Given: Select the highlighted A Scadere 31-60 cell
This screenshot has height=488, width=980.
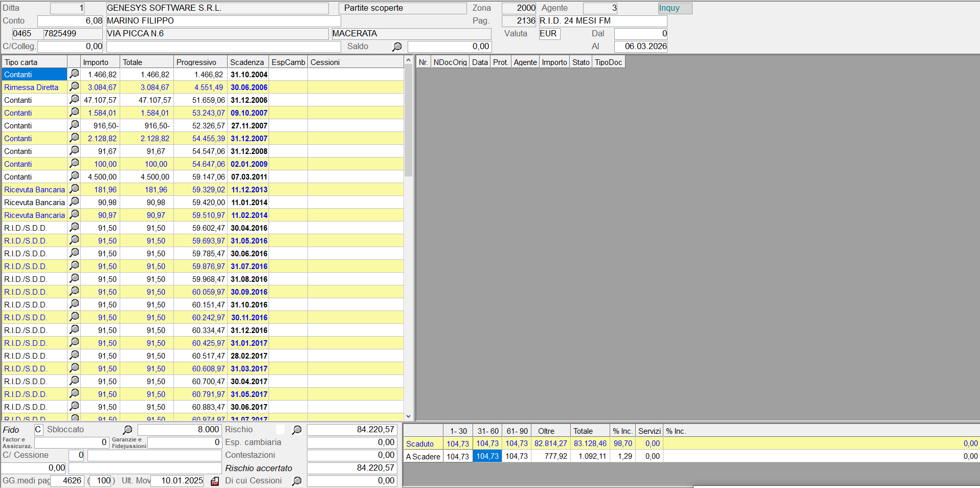Looking at the screenshot, I should pyautogui.click(x=487, y=456).
